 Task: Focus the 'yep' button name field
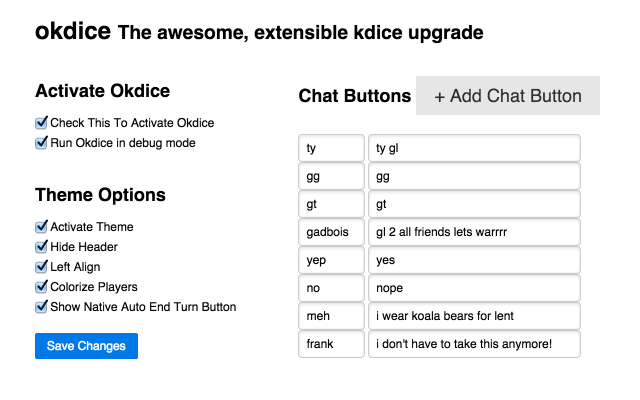click(x=331, y=260)
